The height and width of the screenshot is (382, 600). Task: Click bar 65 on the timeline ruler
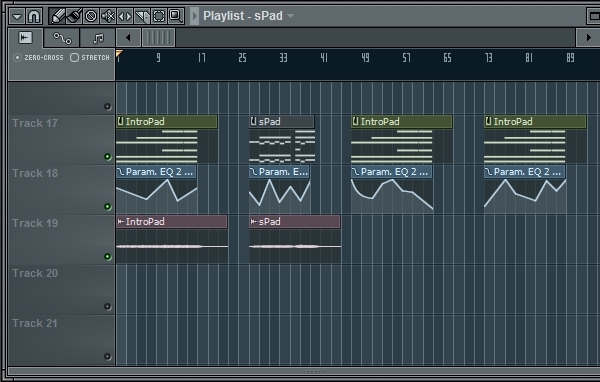click(447, 58)
